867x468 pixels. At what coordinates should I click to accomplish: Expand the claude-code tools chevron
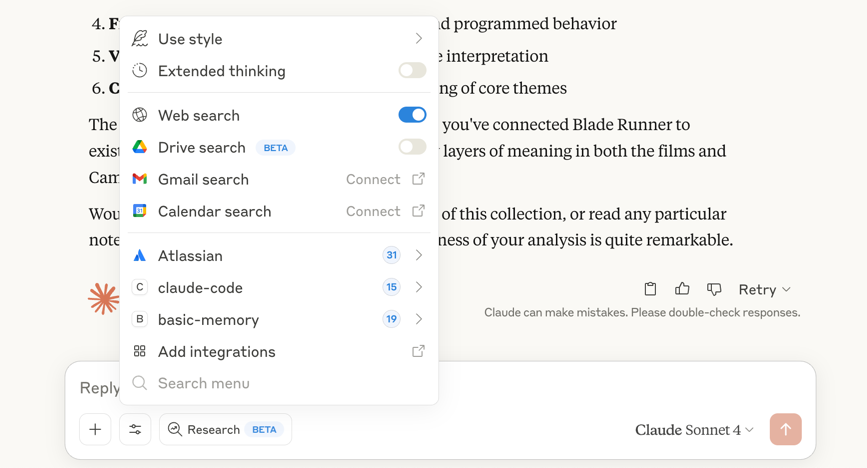[x=419, y=287]
